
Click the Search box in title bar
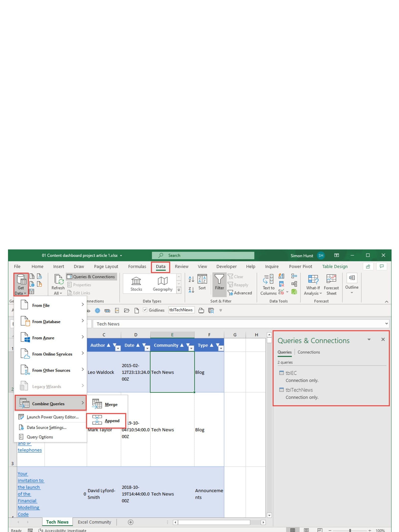click(x=203, y=255)
